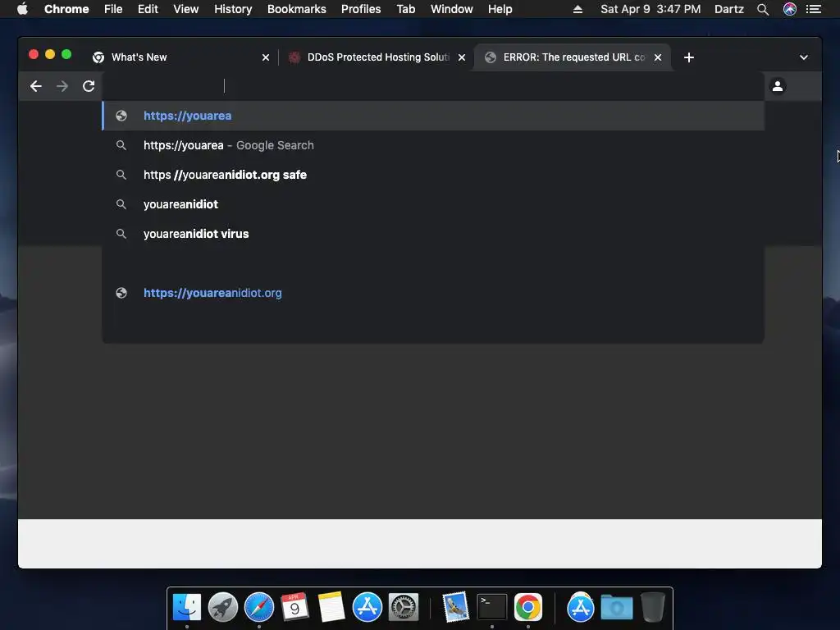
Task: Open the bird stamp app in Dock
Action: (x=456, y=607)
